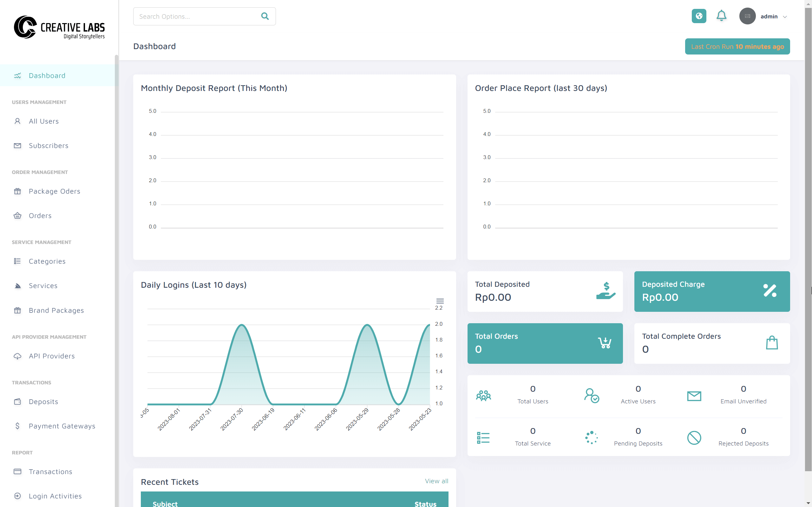The height and width of the screenshot is (507, 812).
Task: Select the Payment Gateways dollar icon
Action: pyautogui.click(x=17, y=426)
